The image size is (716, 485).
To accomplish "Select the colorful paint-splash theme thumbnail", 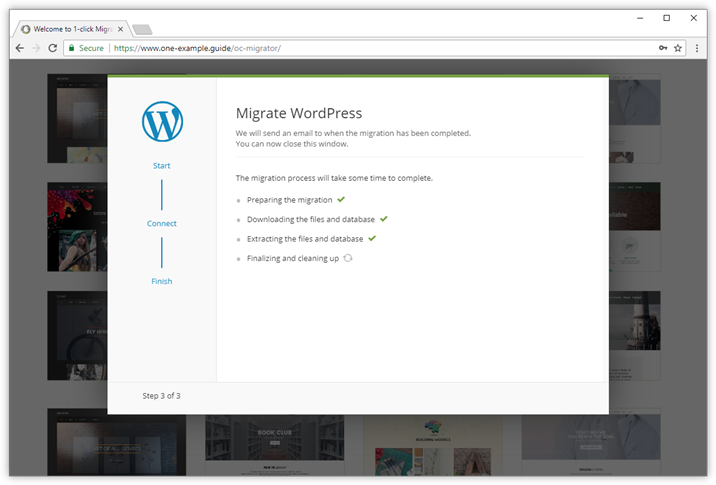I will pos(77,227).
